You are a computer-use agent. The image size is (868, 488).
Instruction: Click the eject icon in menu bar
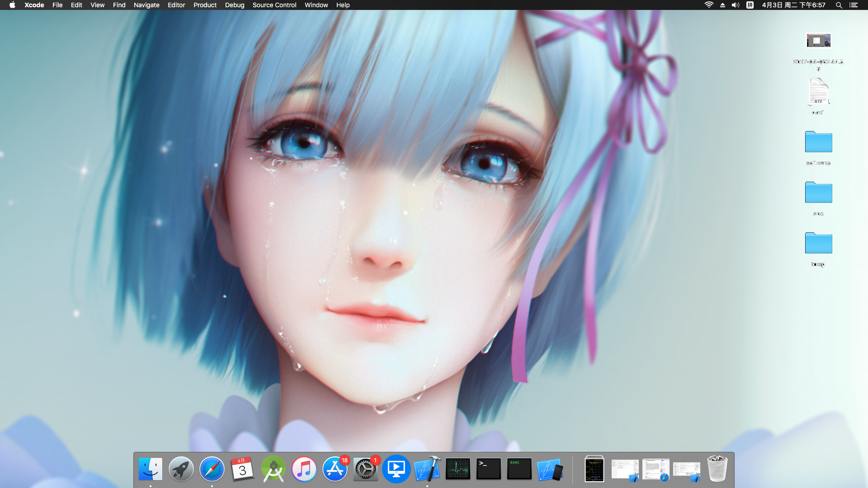point(722,5)
